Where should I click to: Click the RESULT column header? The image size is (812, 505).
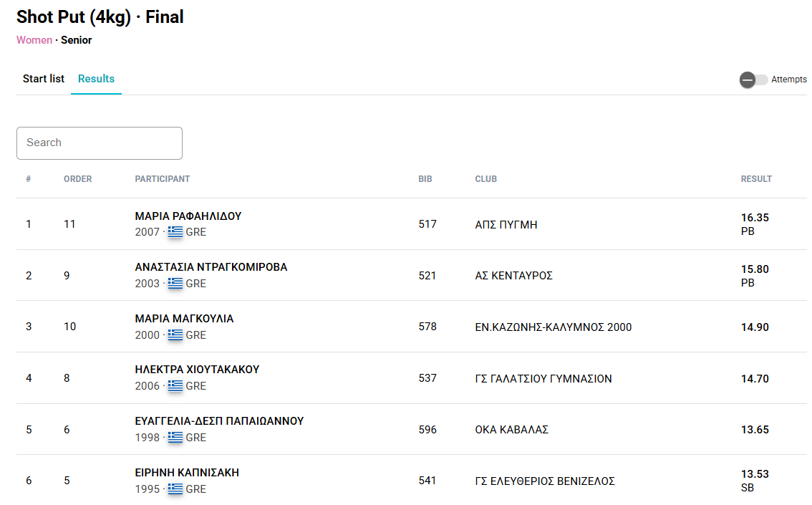pyautogui.click(x=756, y=179)
